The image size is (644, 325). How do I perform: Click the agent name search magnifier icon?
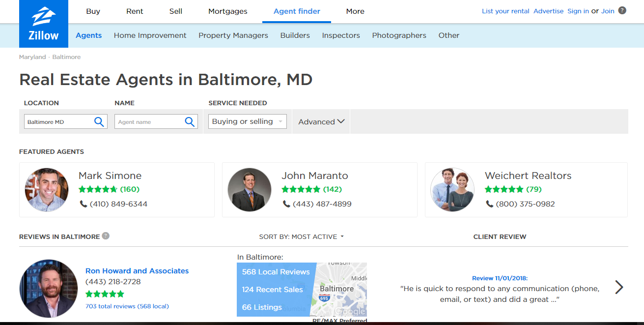pos(190,121)
